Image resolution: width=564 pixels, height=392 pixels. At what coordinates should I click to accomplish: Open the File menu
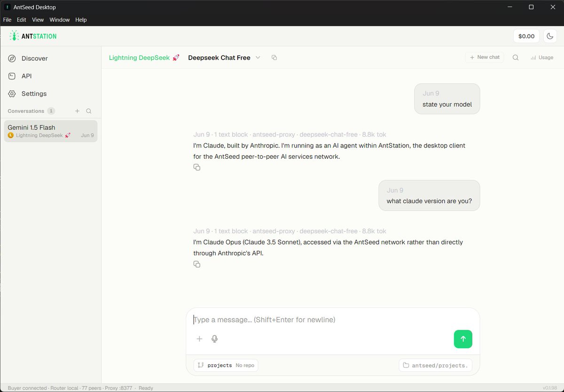coord(7,20)
